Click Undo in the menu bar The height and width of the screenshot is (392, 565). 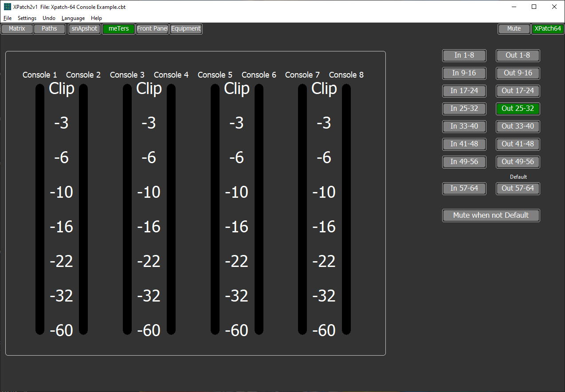(x=49, y=18)
